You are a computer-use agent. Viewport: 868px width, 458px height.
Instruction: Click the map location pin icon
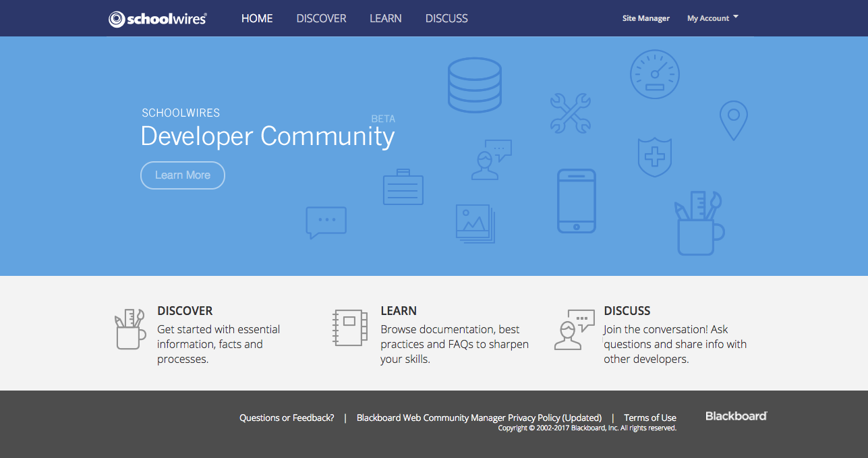click(x=733, y=121)
